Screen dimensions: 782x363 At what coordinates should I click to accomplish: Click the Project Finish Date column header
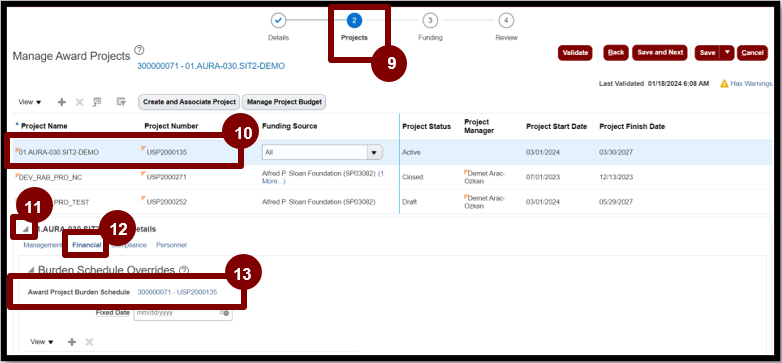632,127
